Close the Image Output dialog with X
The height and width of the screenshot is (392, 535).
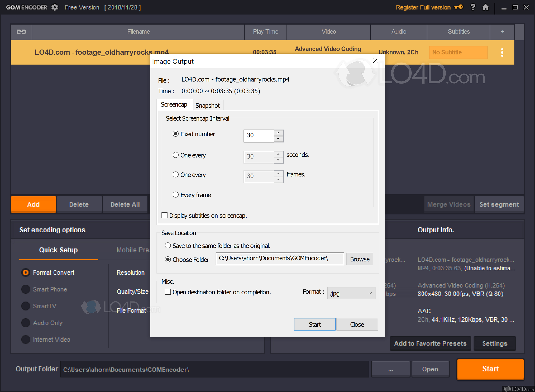point(375,61)
